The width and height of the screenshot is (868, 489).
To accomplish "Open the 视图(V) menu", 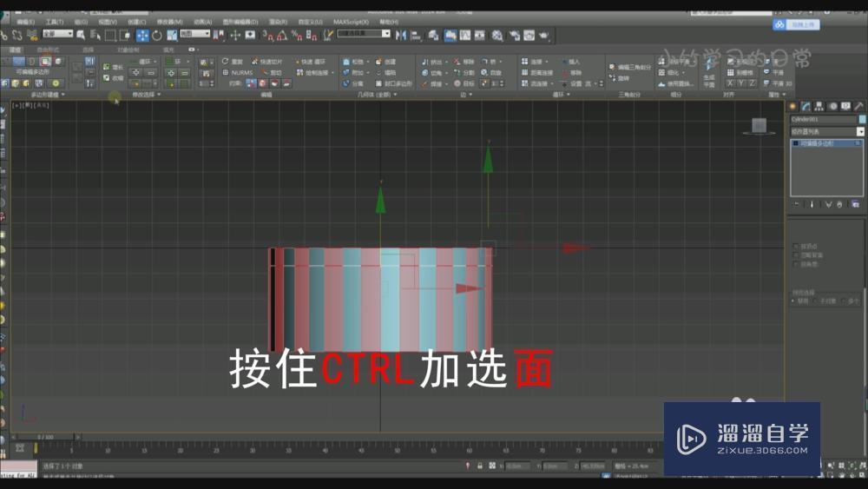I will click(108, 22).
